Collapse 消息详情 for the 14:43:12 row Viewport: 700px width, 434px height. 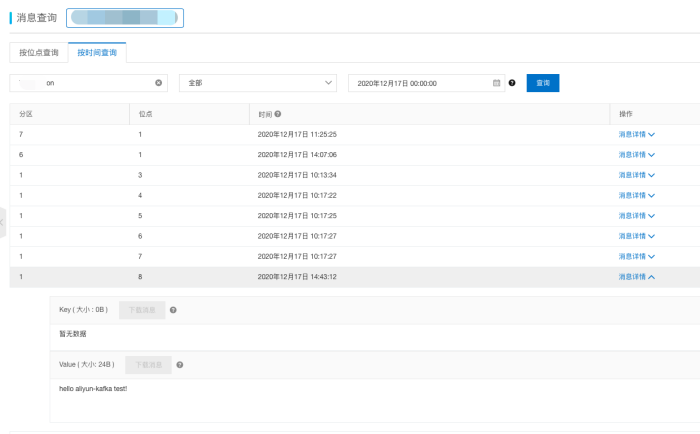[x=636, y=277]
